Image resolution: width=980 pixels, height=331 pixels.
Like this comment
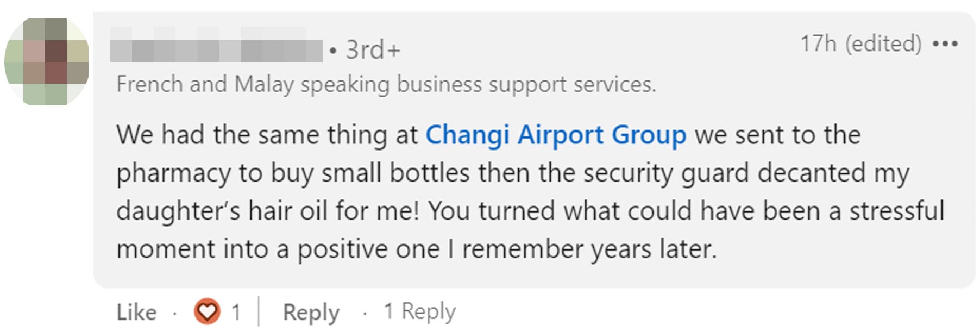[x=136, y=312]
